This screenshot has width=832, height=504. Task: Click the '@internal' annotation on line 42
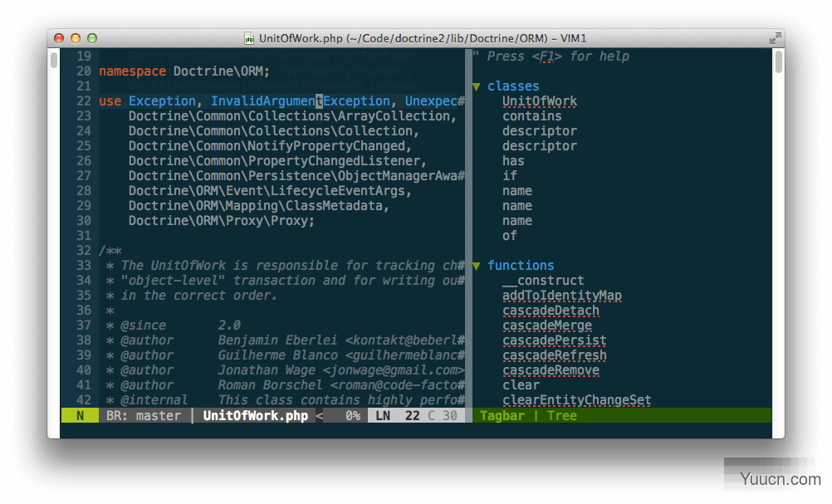pyautogui.click(x=154, y=400)
